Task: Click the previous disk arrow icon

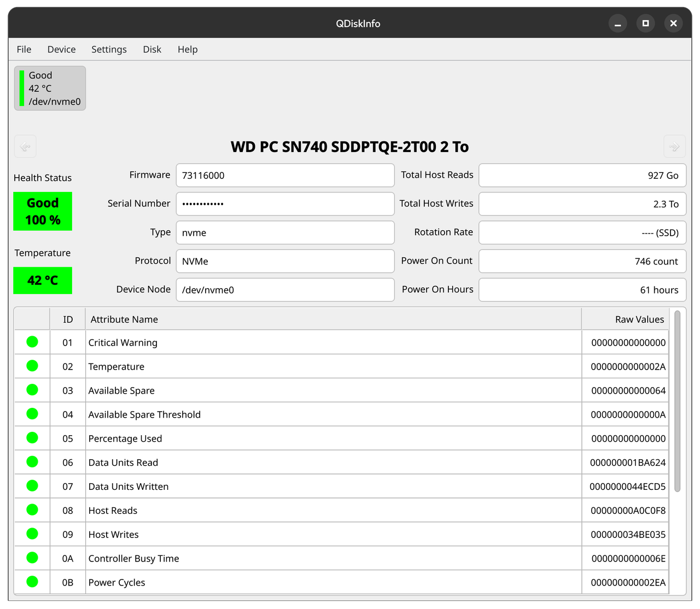Action: pyautogui.click(x=25, y=147)
